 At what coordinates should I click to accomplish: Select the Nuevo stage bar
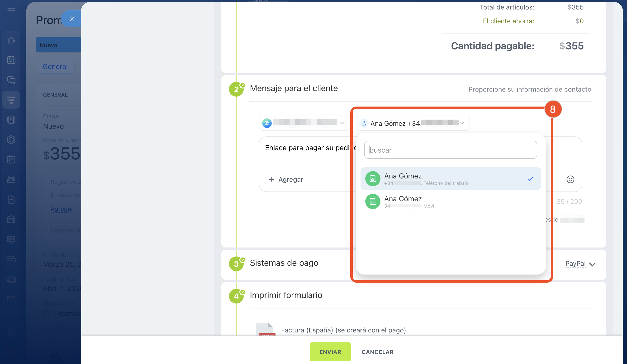pyautogui.click(x=58, y=45)
